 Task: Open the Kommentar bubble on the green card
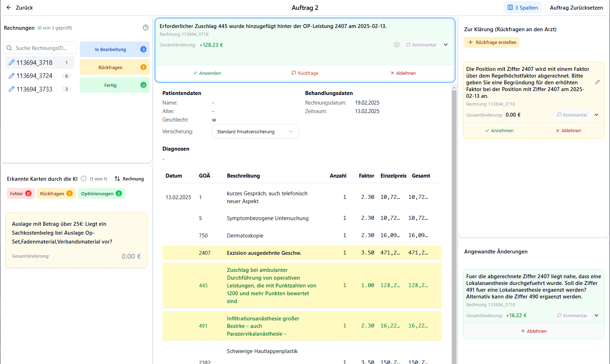(x=422, y=45)
